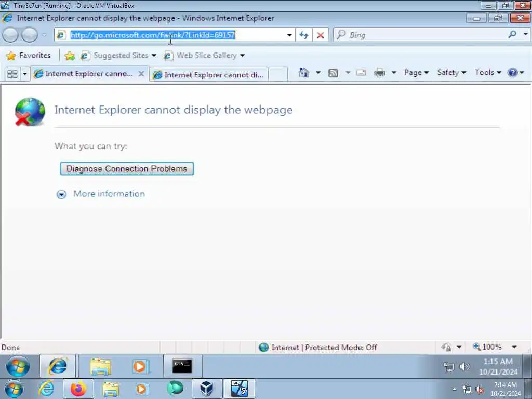Click the guest network tray icon
This screenshot has height=399, width=532.
point(449,366)
